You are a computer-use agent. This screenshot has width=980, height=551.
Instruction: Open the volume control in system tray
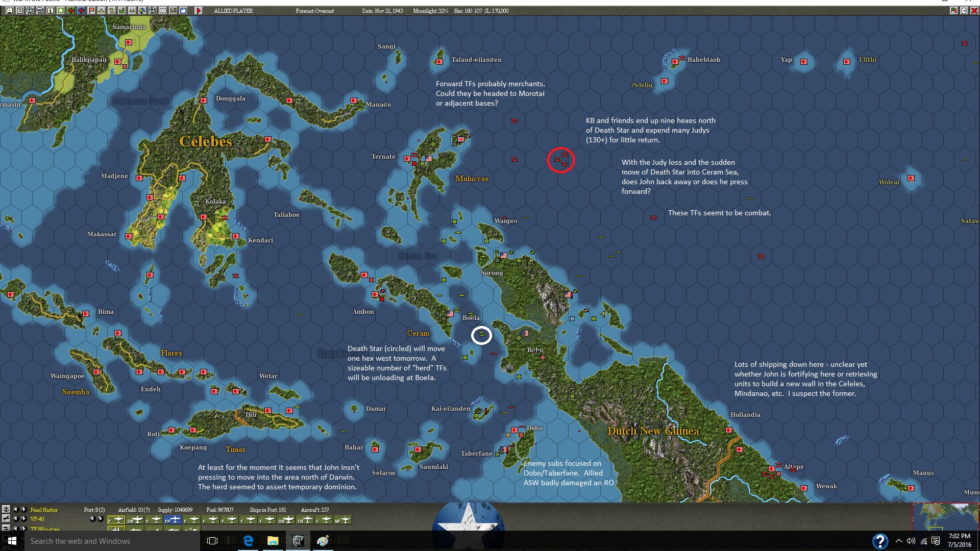(x=911, y=541)
